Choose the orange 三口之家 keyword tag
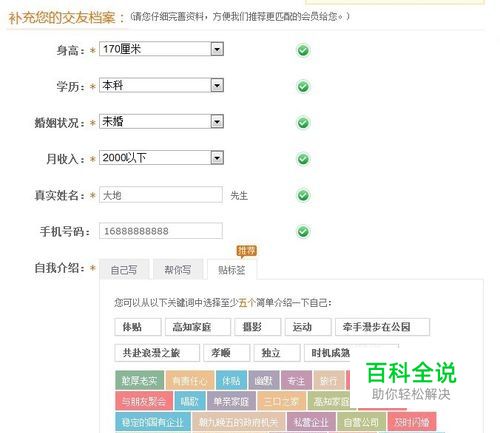The width and height of the screenshot is (500, 433). 282,401
